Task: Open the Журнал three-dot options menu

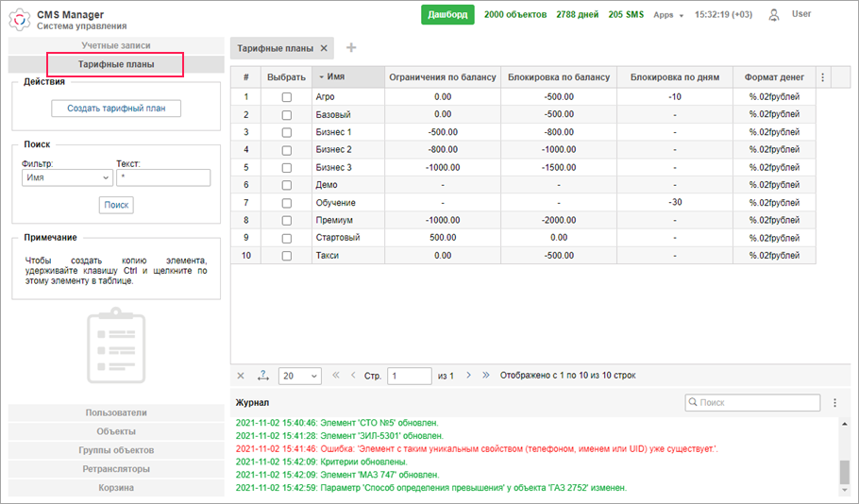Action: coord(834,403)
